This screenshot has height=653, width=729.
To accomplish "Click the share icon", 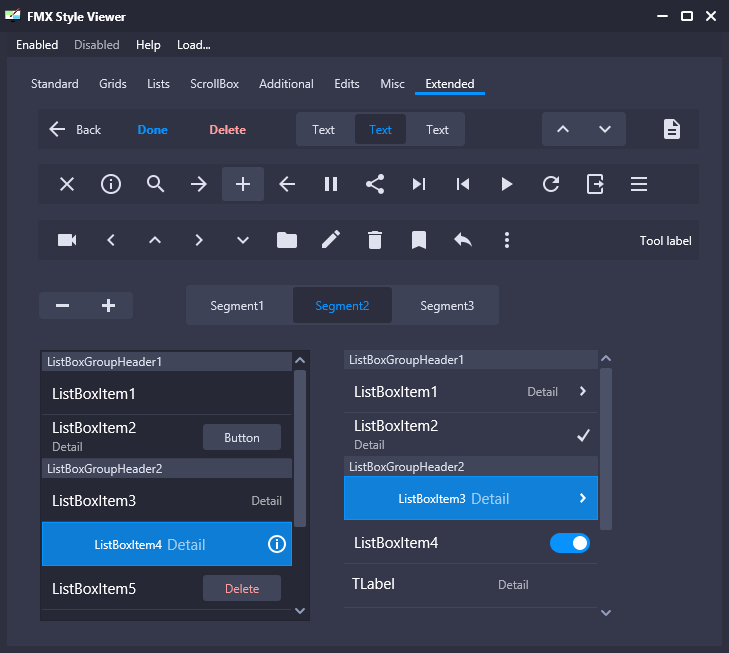I will (375, 184).
